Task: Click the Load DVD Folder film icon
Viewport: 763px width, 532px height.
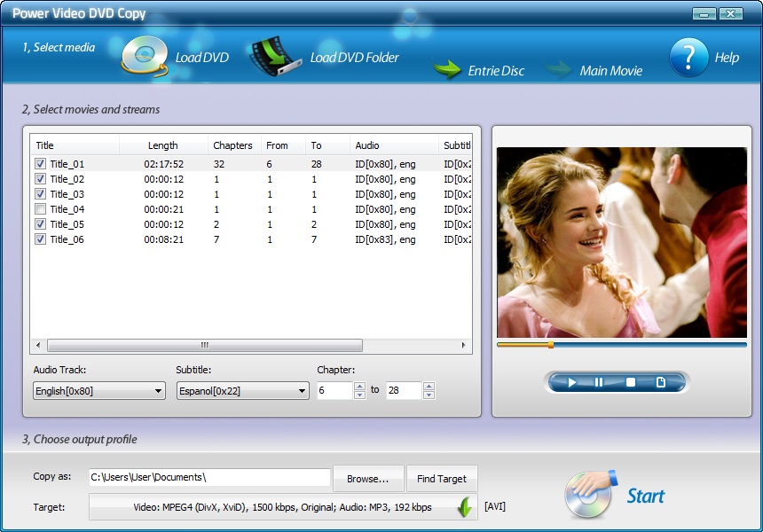Action: pyautogui.click(x=277, y=56)
